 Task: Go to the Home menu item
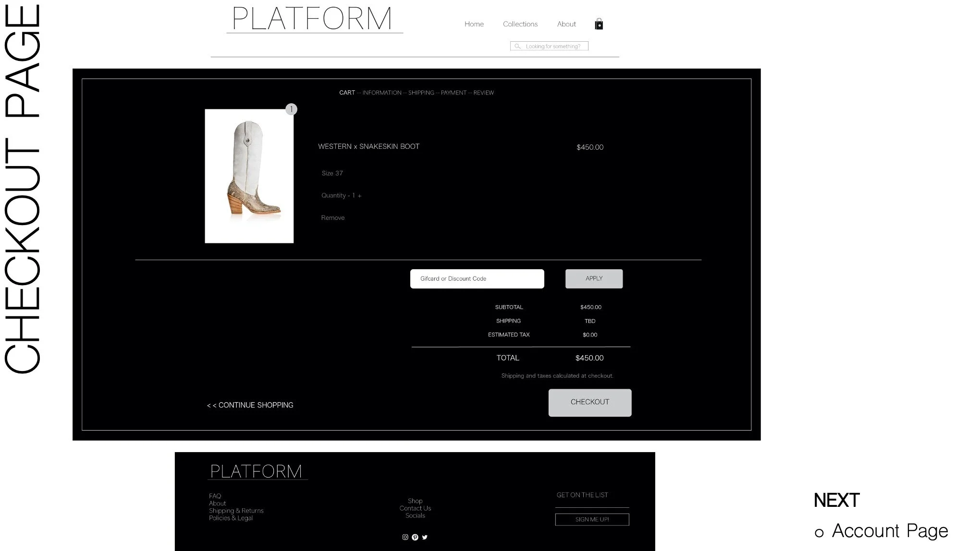click(474, 24)
